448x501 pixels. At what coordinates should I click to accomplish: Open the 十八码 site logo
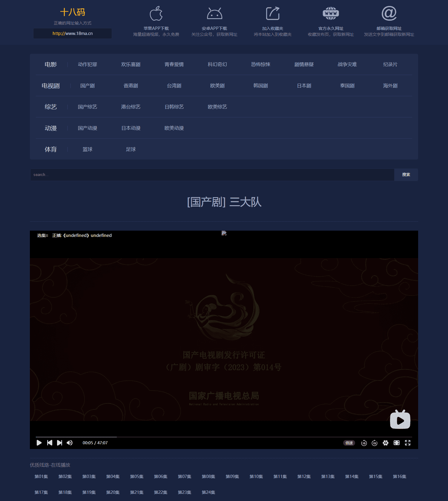pyautogui.click(x=73, y=12)
